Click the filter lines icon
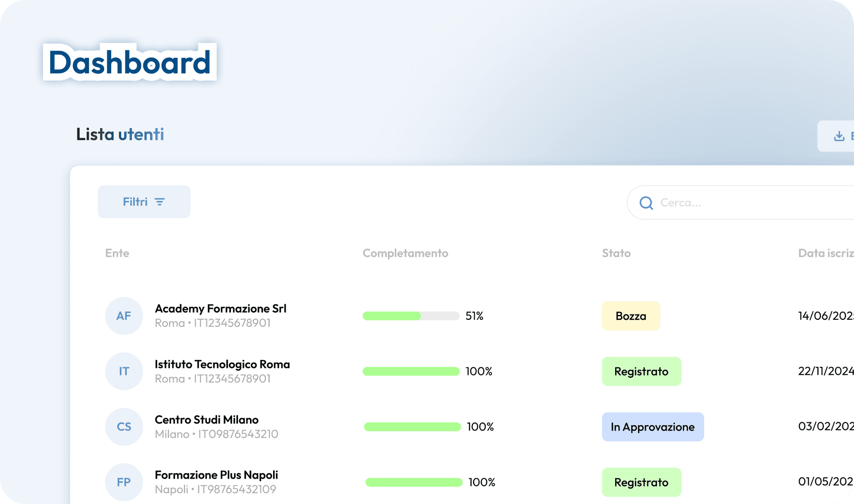 [x=160, y=202]
